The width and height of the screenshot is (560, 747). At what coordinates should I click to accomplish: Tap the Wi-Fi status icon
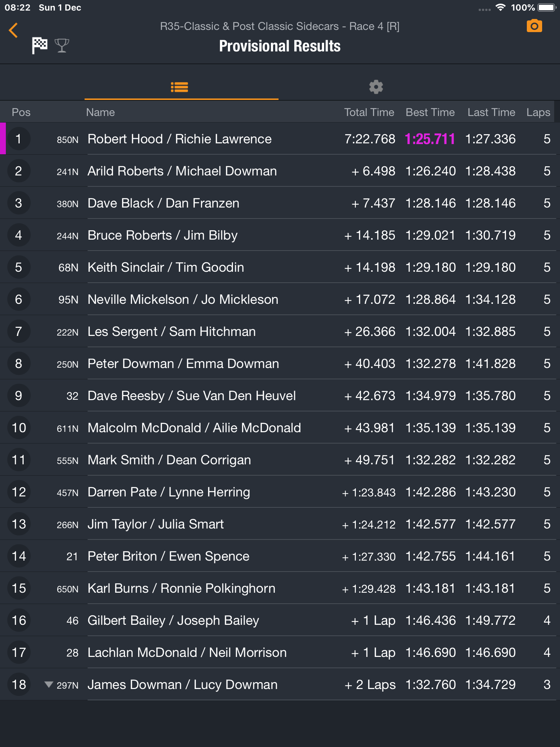pos(501,8)
